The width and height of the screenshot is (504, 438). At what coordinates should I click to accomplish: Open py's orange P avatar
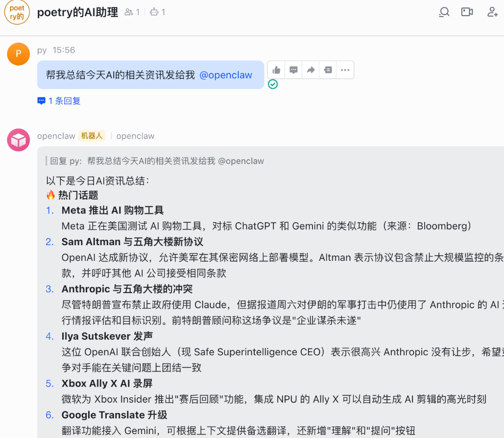pos(18,54)
